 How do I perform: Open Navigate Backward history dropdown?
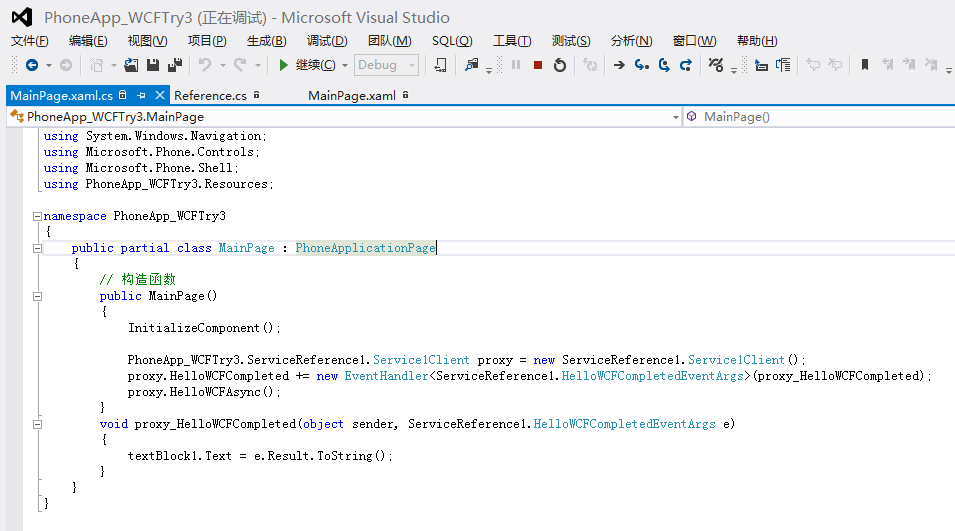coord(49,65)
